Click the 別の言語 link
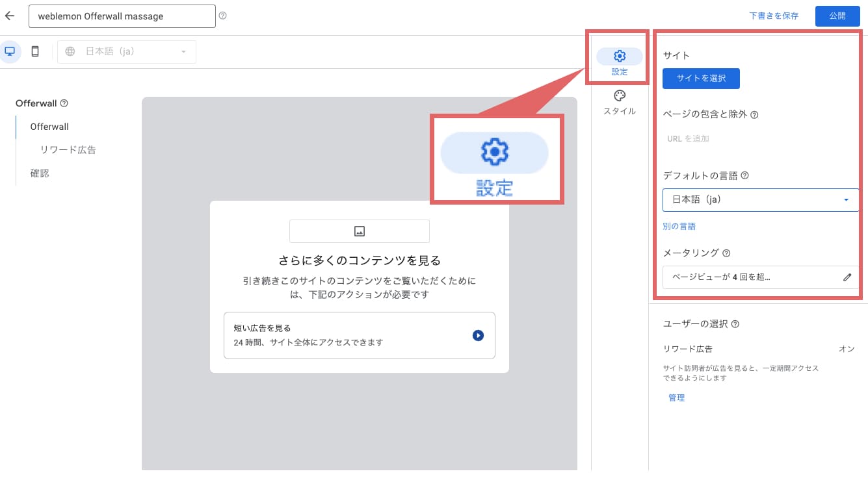The height and width of the screenshot is (480, 868). [x=678, y=226]
